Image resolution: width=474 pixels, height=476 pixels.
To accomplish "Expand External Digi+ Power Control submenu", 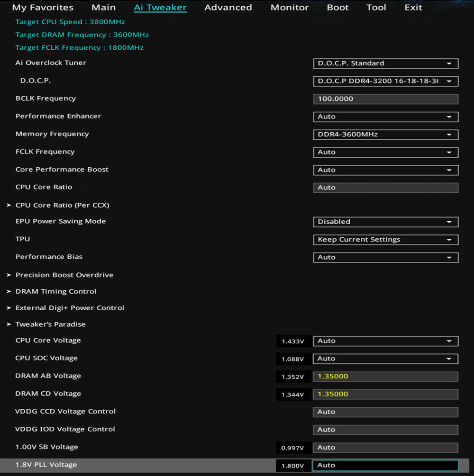I will tap(70, 308).
